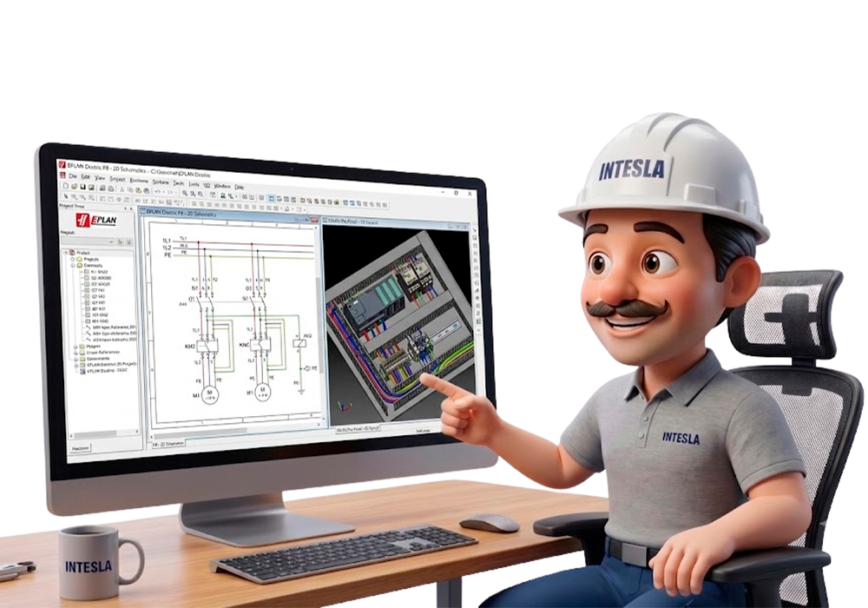
Task: Click the 3D control panel layout view
Action: tap(398, 327)
